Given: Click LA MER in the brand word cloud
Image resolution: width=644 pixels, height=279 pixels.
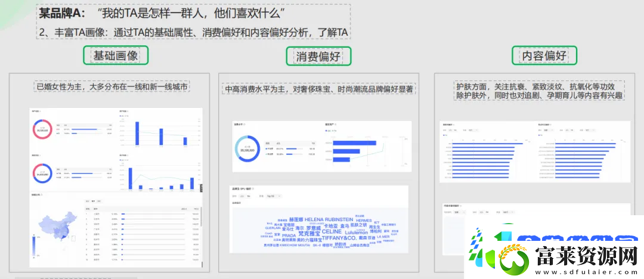Looking at the screenshot, I should click(x=383, y=237).
